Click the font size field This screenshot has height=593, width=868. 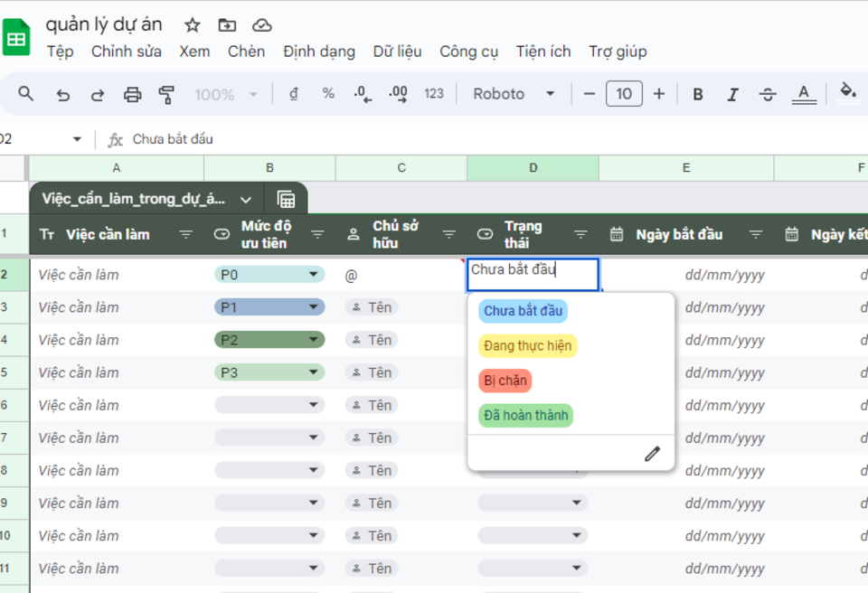[x=623, y=94]
